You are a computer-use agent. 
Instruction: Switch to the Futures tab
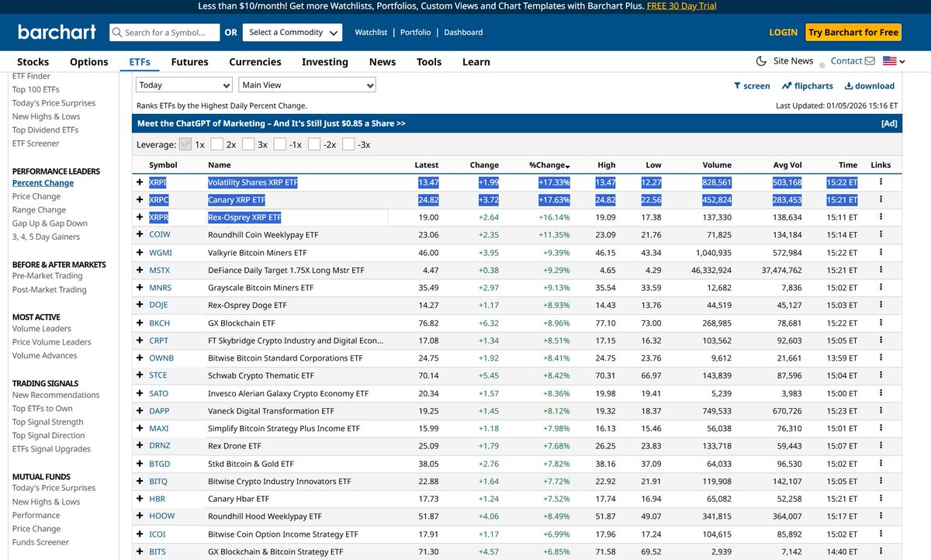(x=189, y=61)
